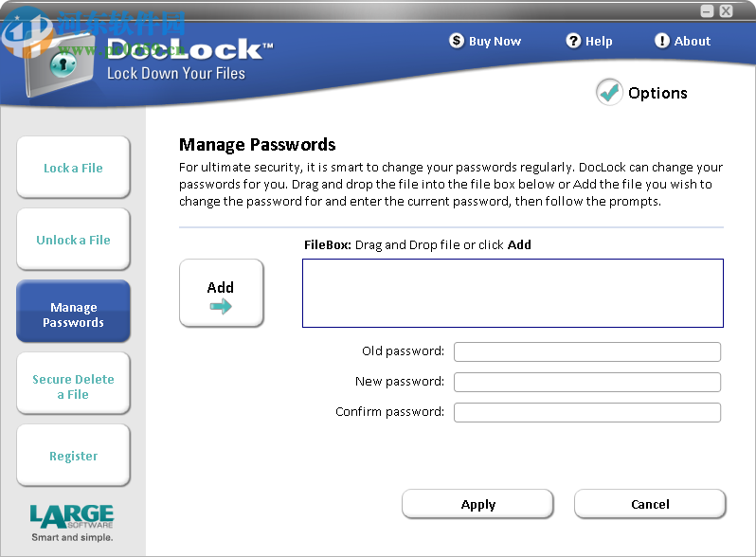Open the Options label
756x557 pixels.
657,93
